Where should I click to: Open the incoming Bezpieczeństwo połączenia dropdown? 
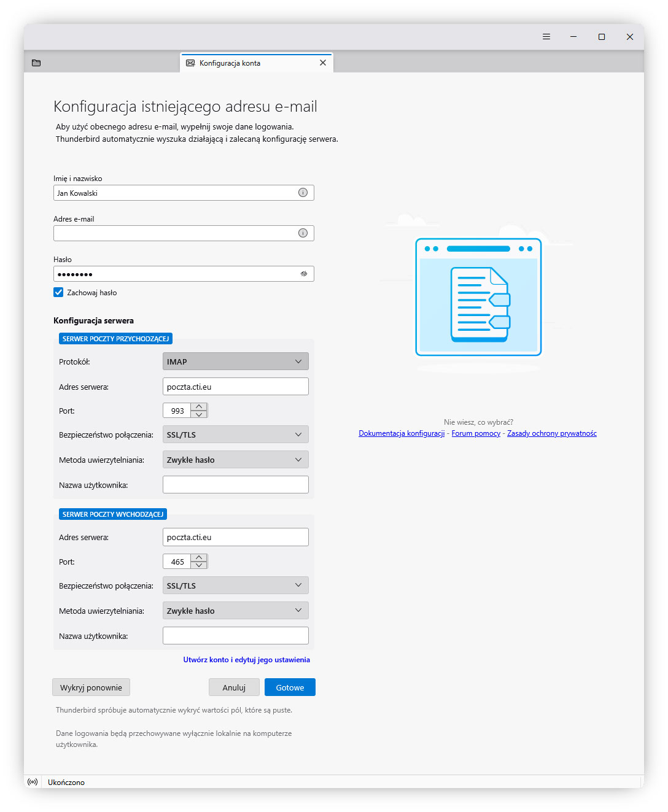[235, 434]
